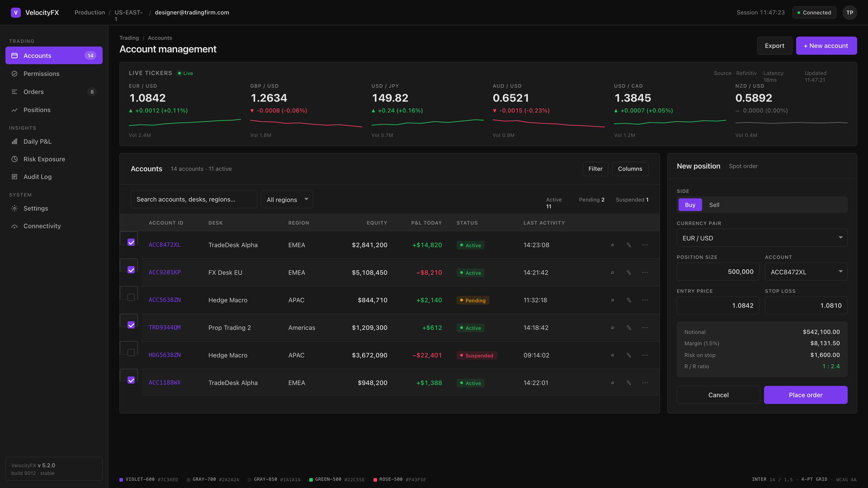The width and height of the screenshot is (868, 488).
Task: Click the Search accounts input field
Action: pos(194,199)
